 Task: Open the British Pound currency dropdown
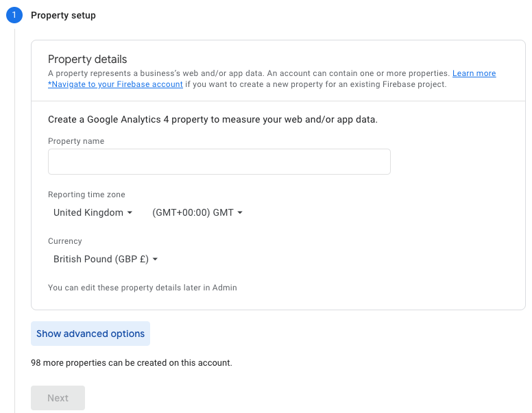coord(106,260)
